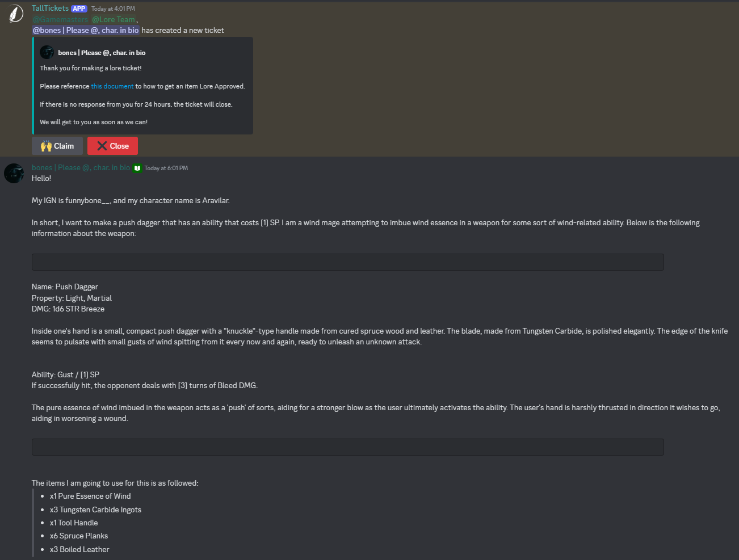Click the @Gamemasters role mention

[x=60, y=19]
